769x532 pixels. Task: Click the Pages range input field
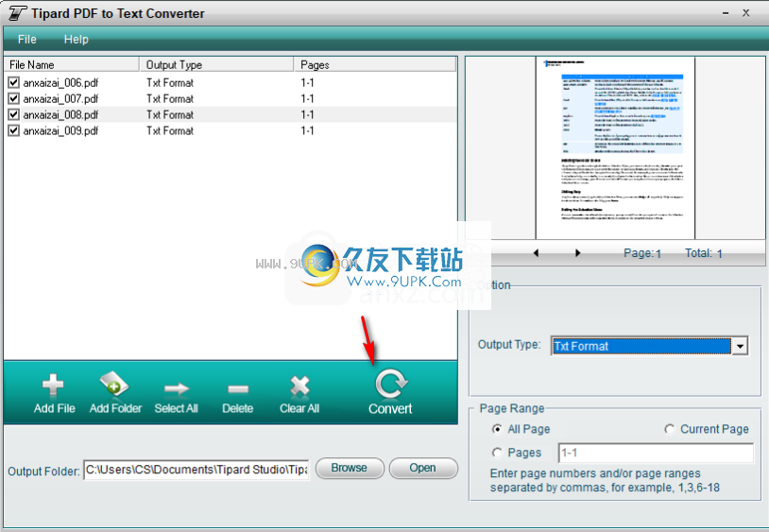656,453
